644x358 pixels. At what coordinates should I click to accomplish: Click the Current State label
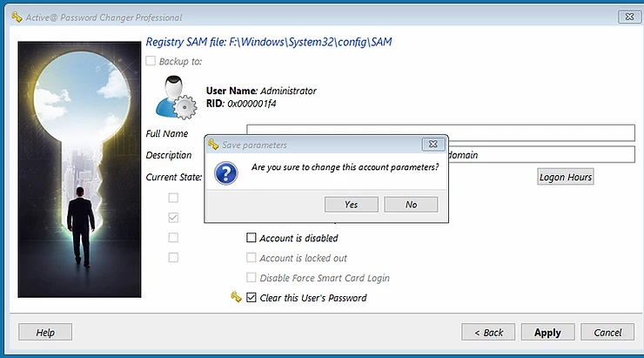click(x=174, y=177)
